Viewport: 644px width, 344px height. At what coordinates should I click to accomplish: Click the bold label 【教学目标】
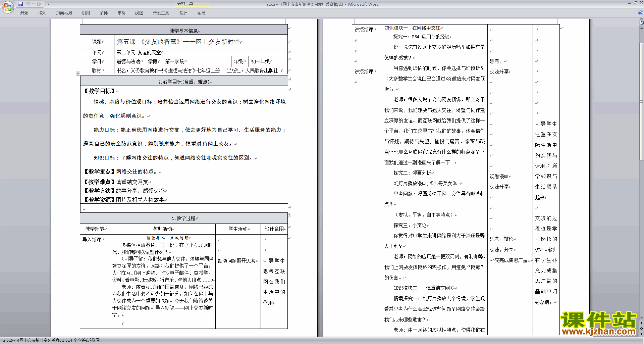pos(99,91)
